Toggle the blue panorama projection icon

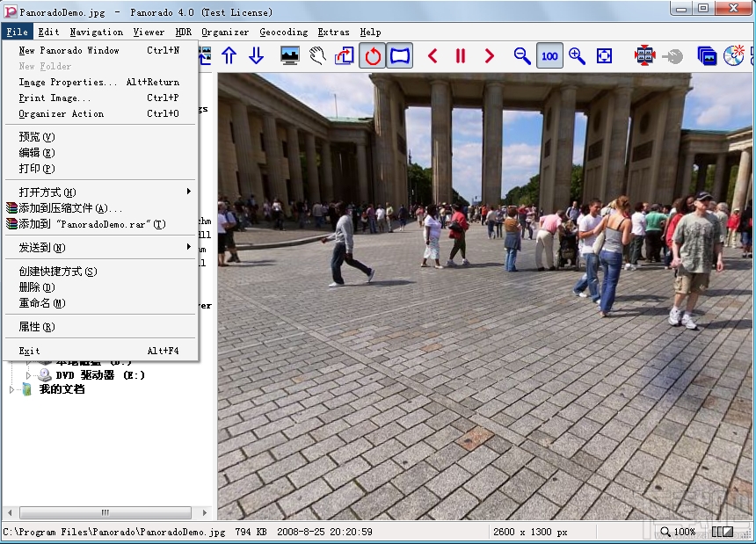pyautogui.click(x=400, y=56)
